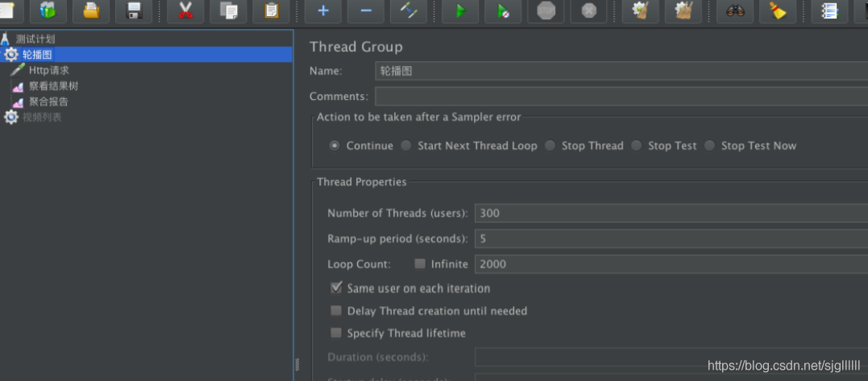Viewport: 868px width, 381px height.
Task: Select Stop Thread radio button
Action: pos(550,146)
